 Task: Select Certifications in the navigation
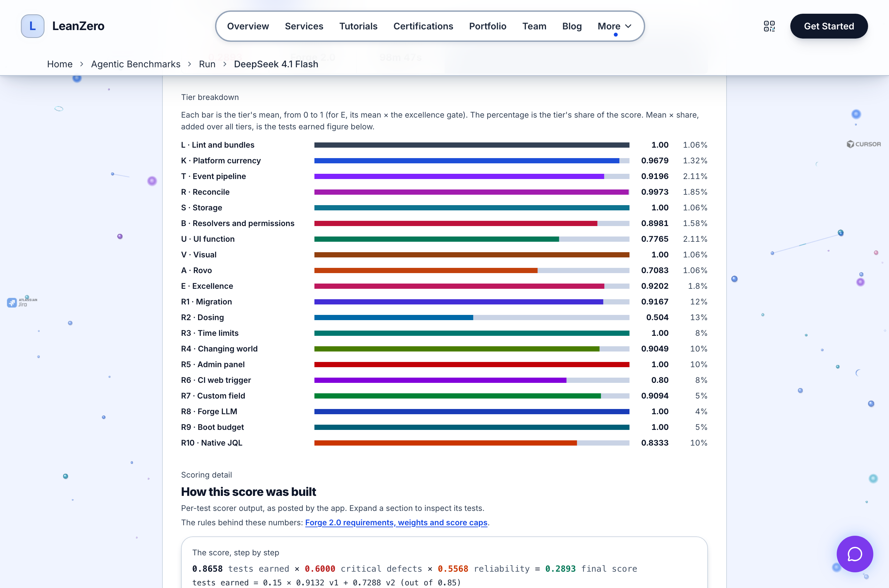pyautogui.click(x=423, y=26)
